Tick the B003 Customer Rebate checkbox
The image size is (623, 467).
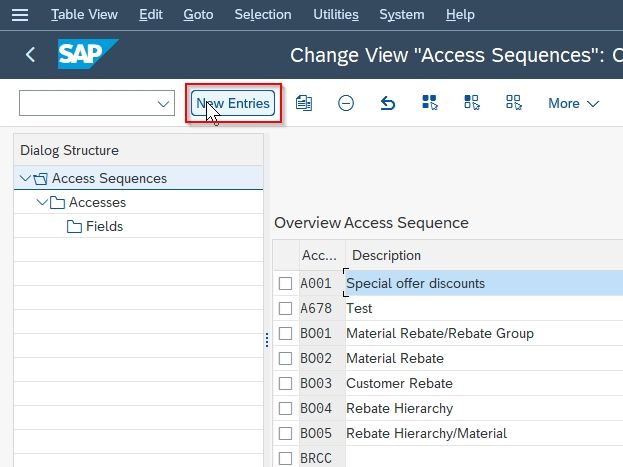tap(285, 384)
